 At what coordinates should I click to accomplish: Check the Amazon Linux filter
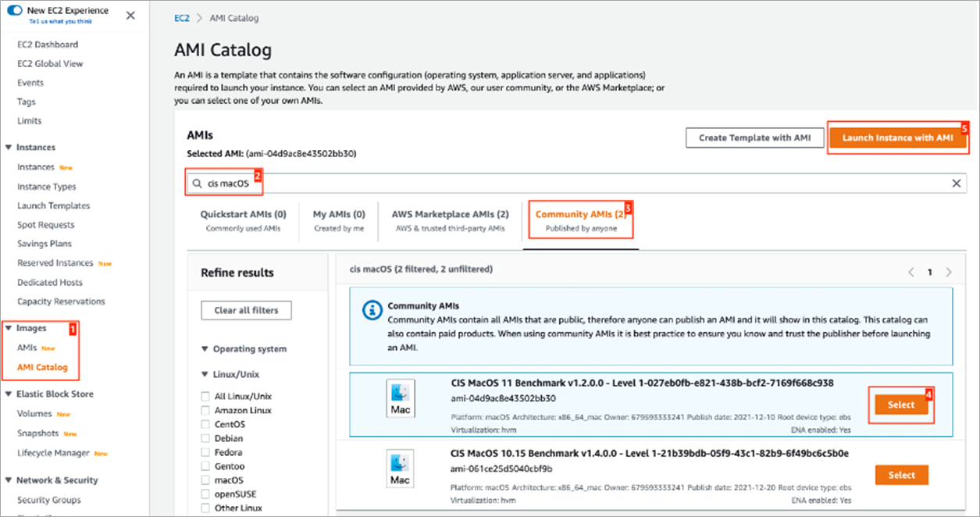click(206, 411)
